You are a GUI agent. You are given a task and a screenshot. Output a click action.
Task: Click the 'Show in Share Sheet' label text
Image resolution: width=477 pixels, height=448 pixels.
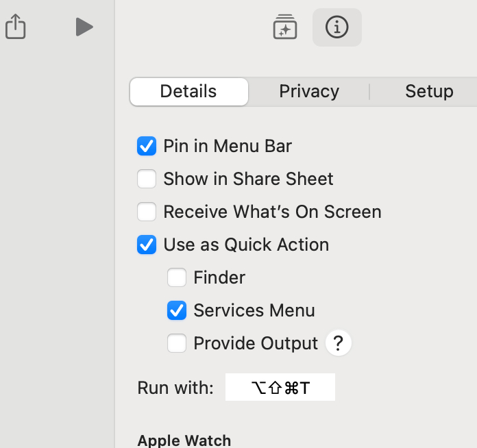[248, 179]
